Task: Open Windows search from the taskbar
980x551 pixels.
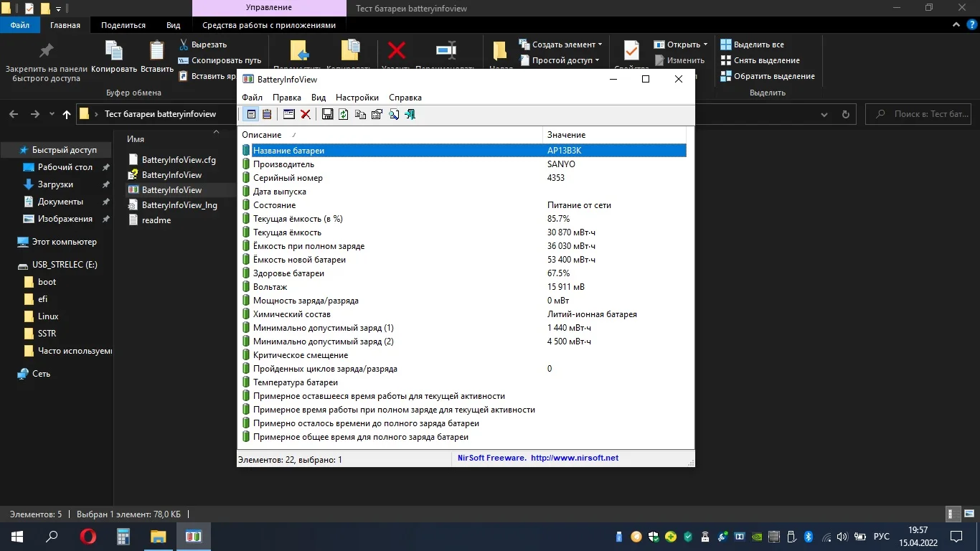Action: pos(52,537)
